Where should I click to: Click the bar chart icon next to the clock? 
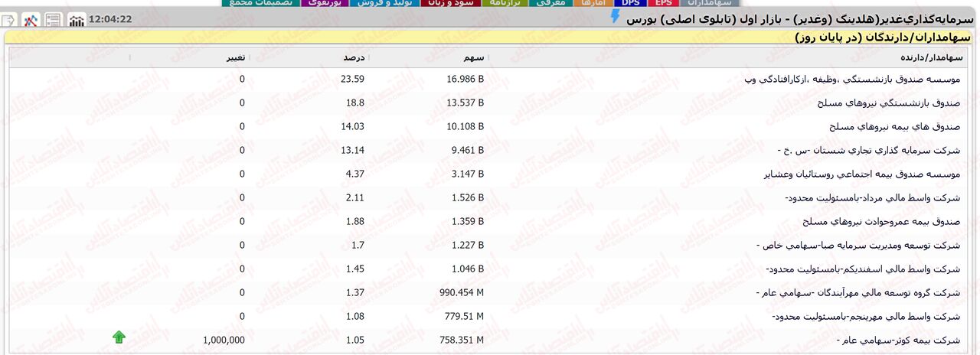click(x=77, y=20)
